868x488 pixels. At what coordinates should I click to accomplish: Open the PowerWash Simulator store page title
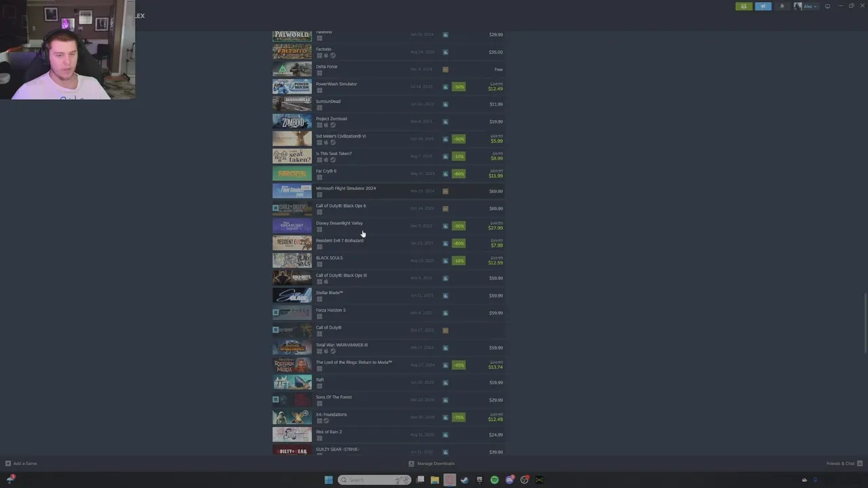coord(336,84)
